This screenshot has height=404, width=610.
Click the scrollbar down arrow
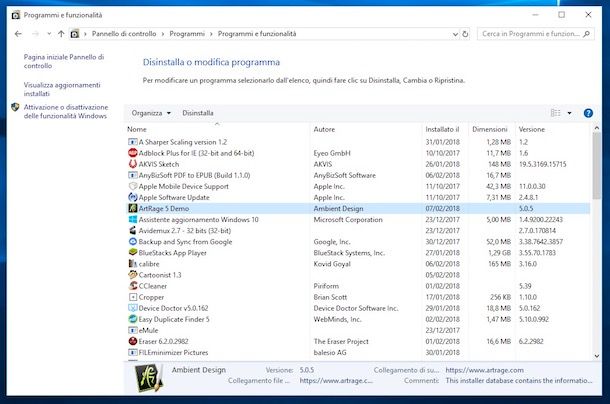596,356
